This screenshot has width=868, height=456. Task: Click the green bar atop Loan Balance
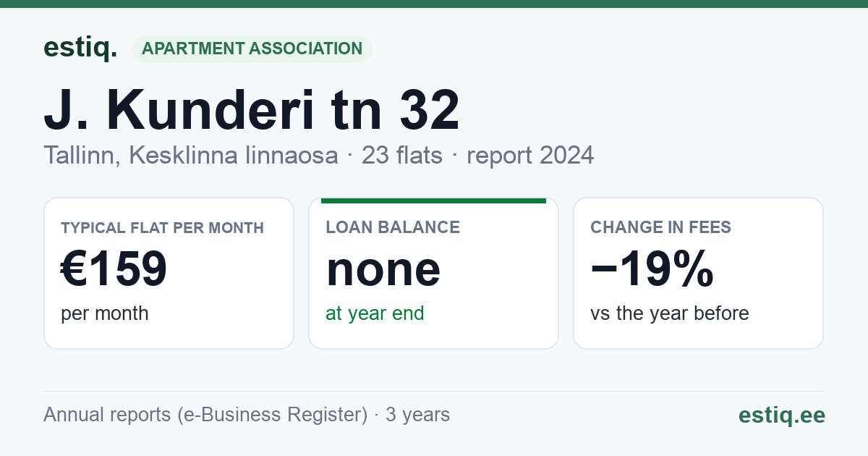[x=433, y=200]
